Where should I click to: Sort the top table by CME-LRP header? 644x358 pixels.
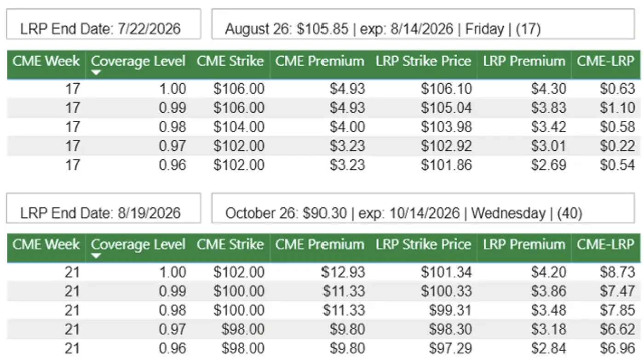(x=605, y=62)
